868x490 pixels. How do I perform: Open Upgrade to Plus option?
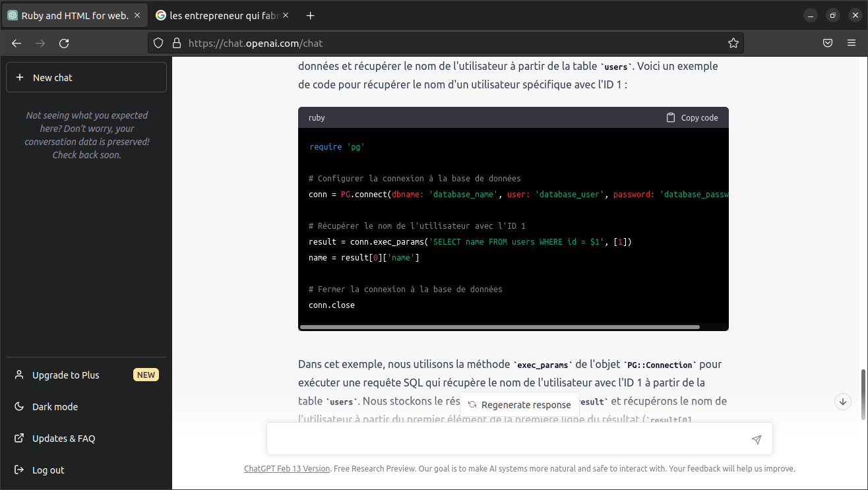(66, 375)
